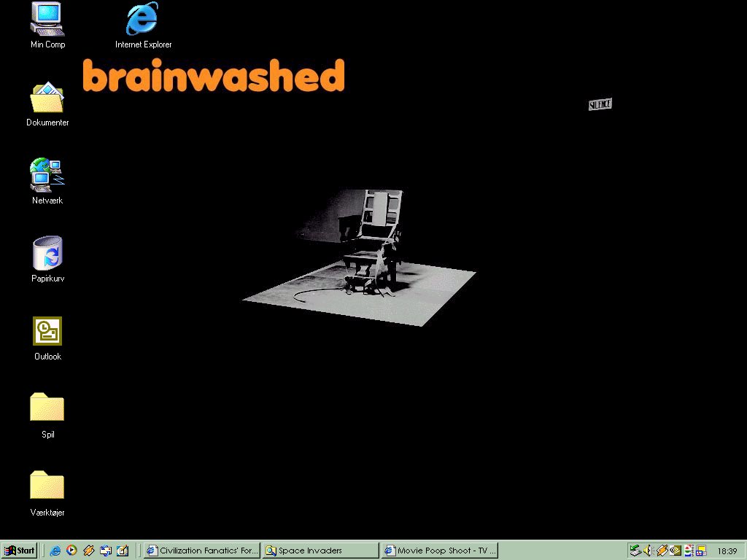Image resolution: width=747 pixels, height=560 pixels.
Task: Select the Netværk desktop icon
Action: point(47,182)
